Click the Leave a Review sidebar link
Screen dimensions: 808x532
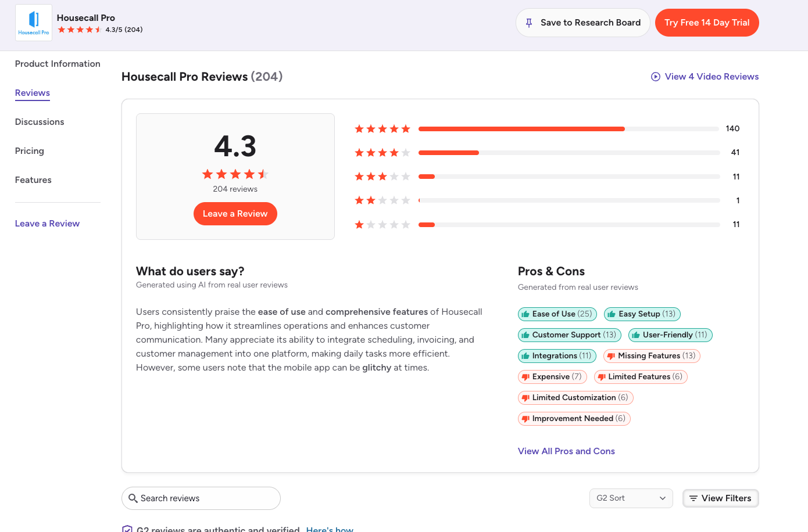pyautogui.click(x=47, y=224)
